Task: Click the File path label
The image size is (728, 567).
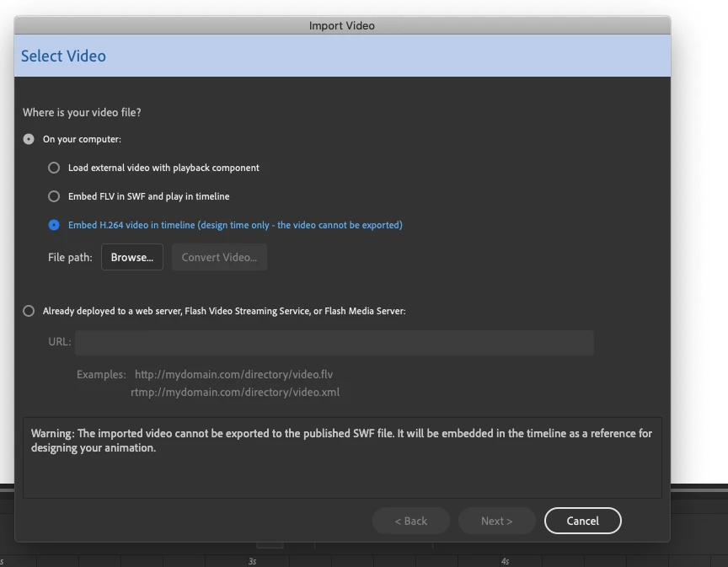Action: [x=70, y=257]
